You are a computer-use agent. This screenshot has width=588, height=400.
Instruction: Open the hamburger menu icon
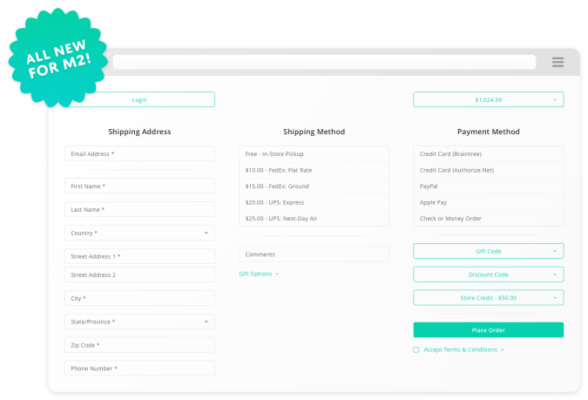558,62
